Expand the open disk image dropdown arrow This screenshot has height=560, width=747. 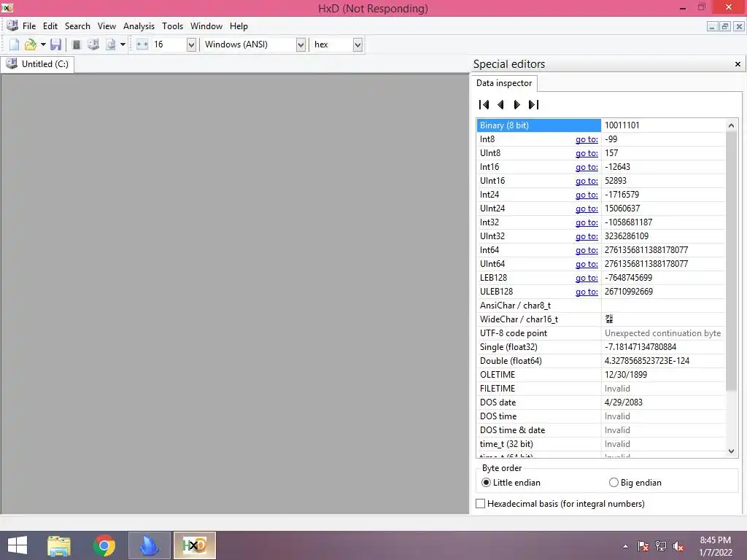click(x=123, y=44)
